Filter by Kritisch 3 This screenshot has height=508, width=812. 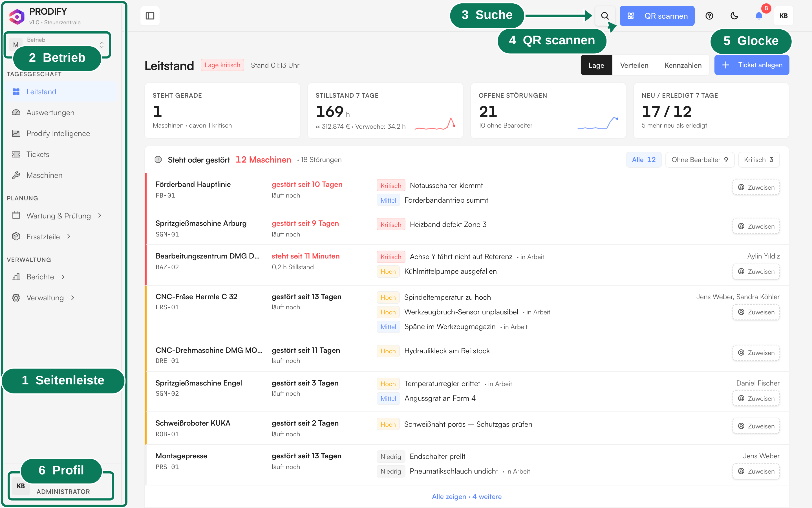pyautogui.click(x=758, y=159)
